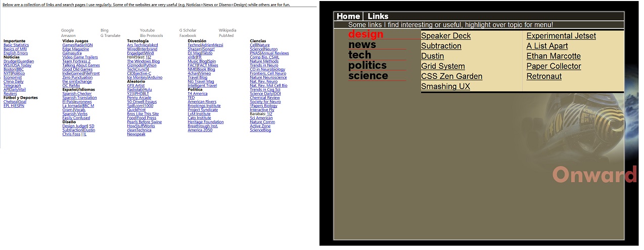The width and height of the screenshot is (644, 250).
Task: Visit the Nature Neuroscience link
Action: click(268, 77)
